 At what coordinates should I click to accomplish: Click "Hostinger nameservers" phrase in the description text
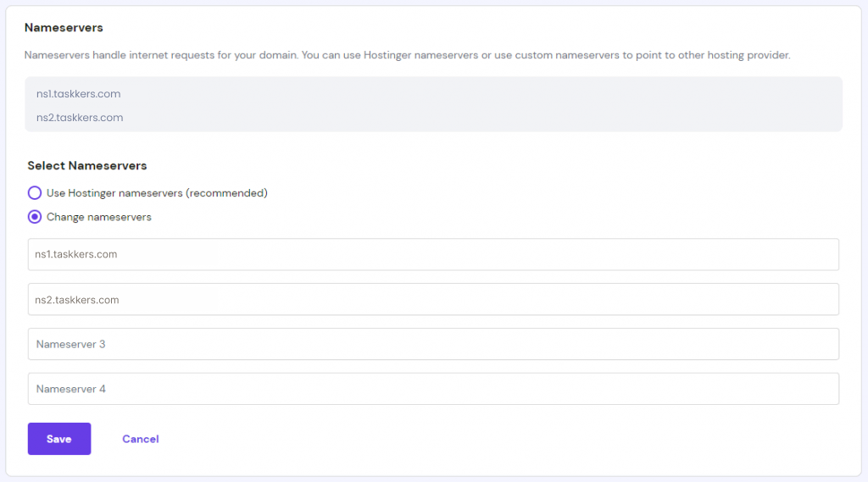[420, 55]
